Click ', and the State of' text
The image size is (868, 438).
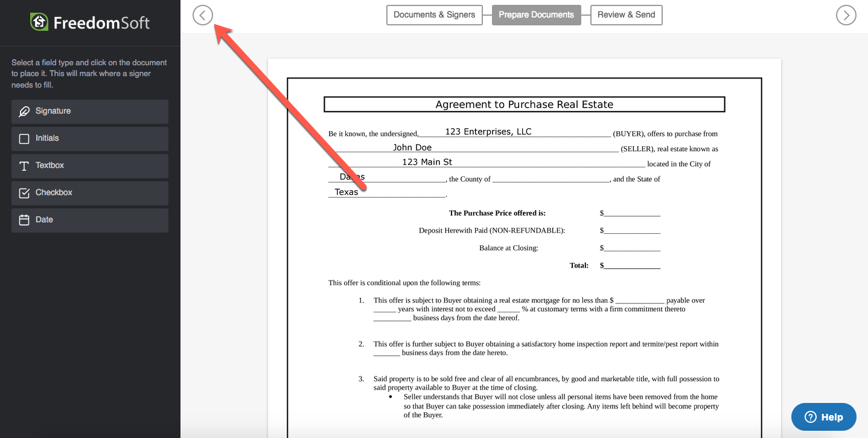636,179
